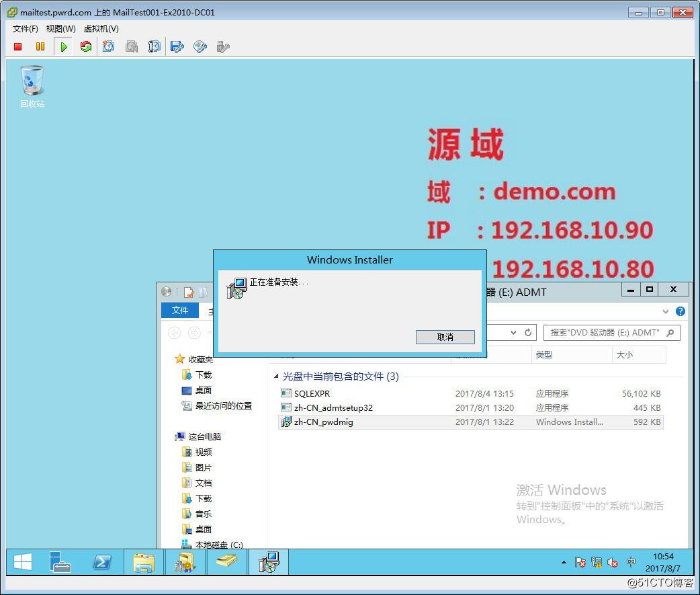Click the search magnifier icon in Explorer
The image size is (700, 595).
pyautogui.click(x=670, y=333)
